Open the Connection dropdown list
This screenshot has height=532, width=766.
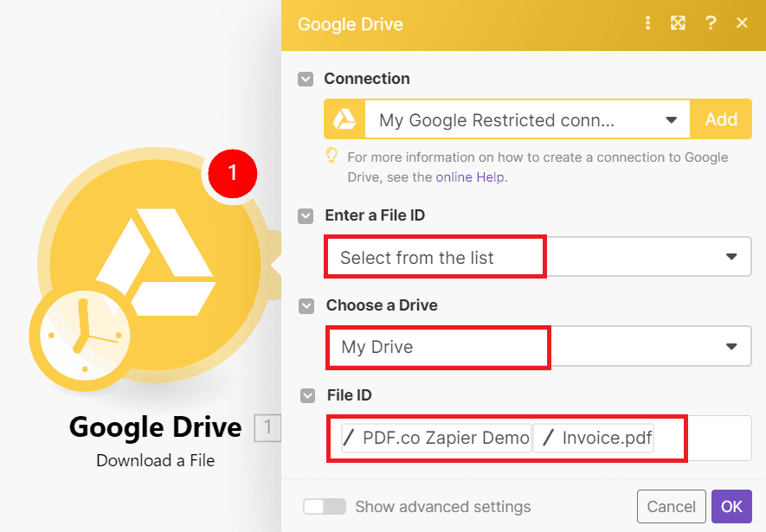671,120
